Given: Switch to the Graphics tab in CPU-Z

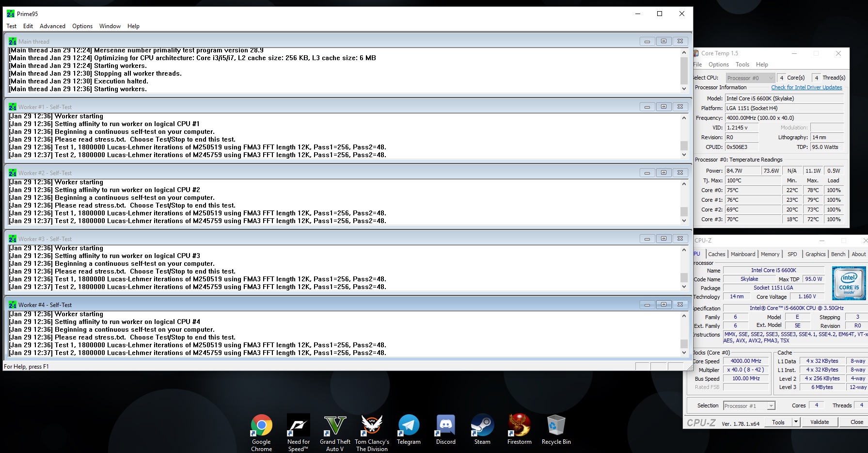Looking at the screenshot, I should (816, 254).
